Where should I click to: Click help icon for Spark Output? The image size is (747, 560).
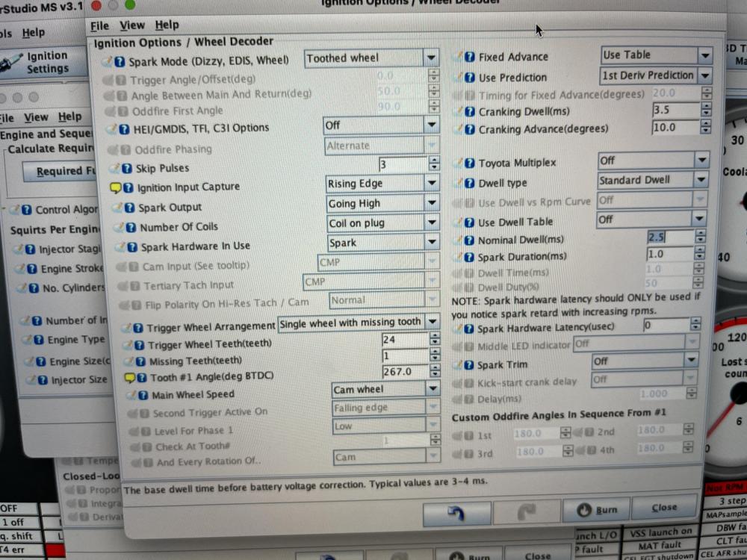pos(129,208)
